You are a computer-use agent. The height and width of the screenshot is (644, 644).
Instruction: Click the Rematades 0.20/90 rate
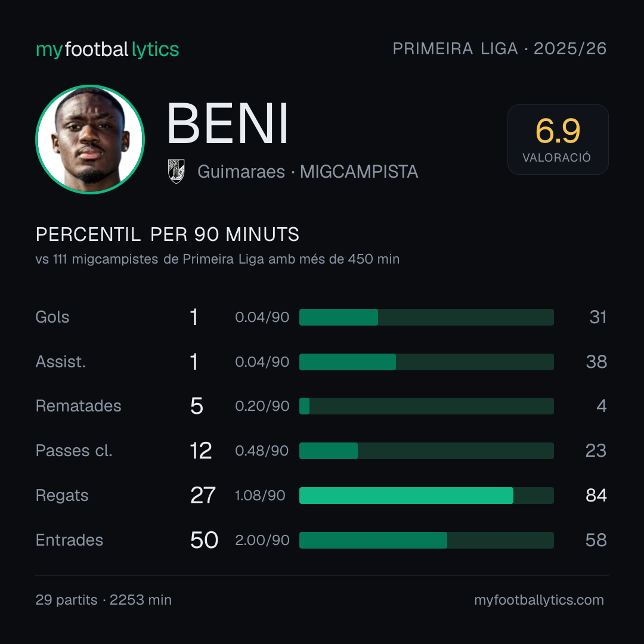click(262, 406)
